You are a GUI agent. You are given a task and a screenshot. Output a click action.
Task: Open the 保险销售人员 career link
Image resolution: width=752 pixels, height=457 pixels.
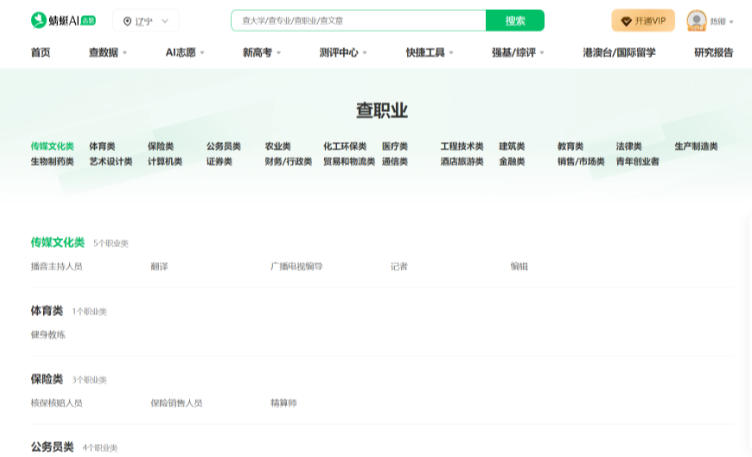pyautogui.click(x=176, y=403)
